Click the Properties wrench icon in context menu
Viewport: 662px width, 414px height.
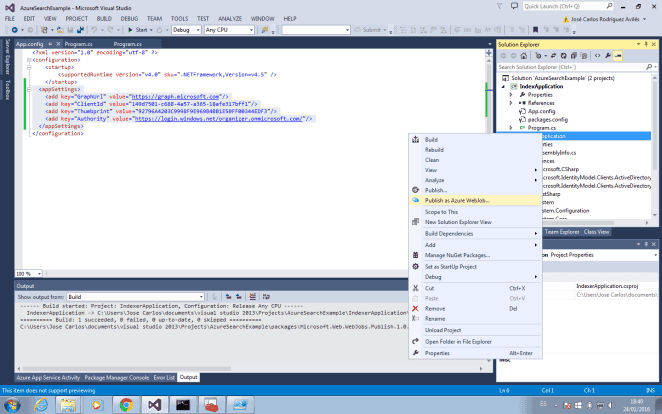(x=416, y=353)
